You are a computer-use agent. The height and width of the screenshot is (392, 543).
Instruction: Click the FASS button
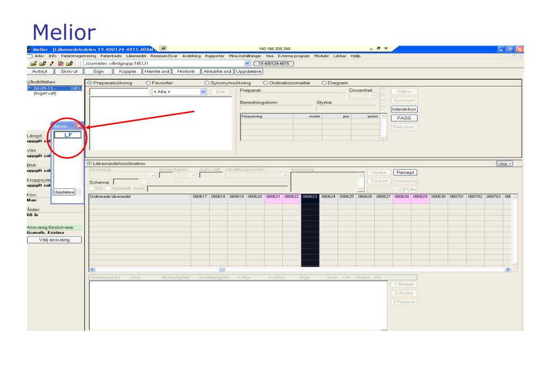[x=404, y=118]
